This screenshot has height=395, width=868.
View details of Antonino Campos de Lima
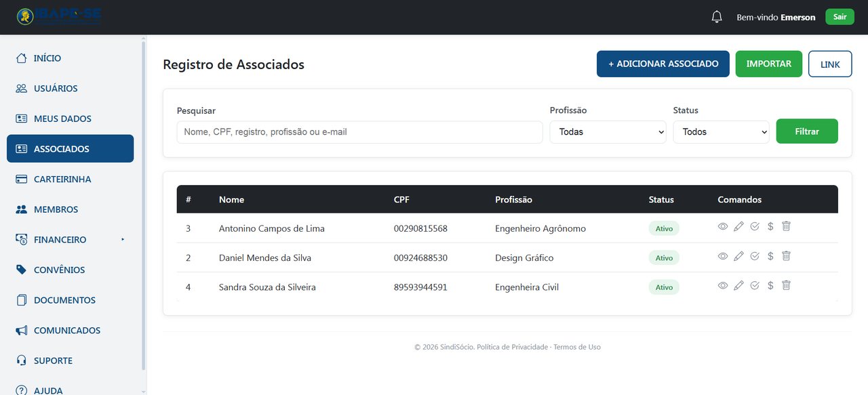pyautogui.click(x=723, y=226)
